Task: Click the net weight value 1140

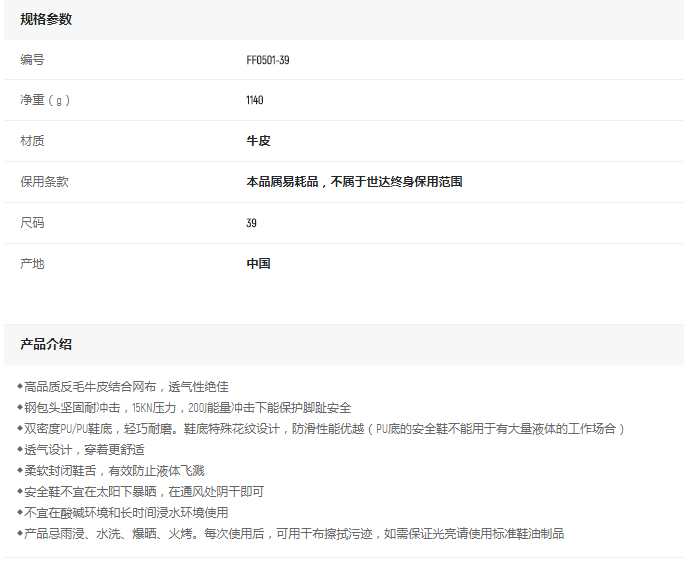Action: (x=255, y=100)
